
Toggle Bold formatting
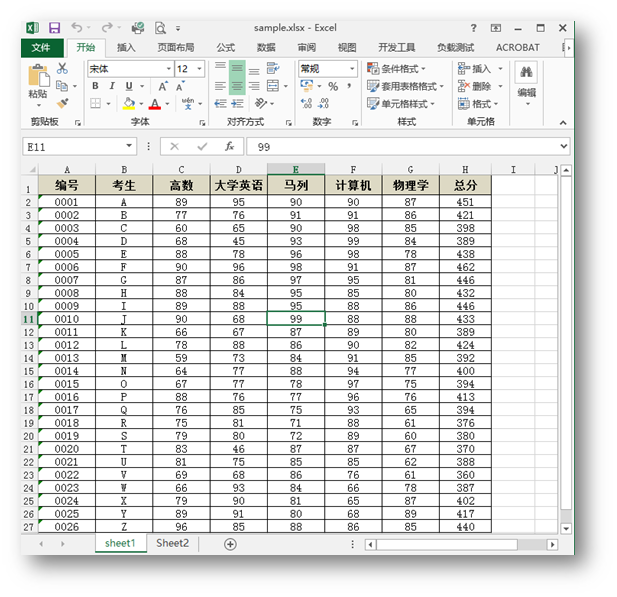click(x=95, y=86)
